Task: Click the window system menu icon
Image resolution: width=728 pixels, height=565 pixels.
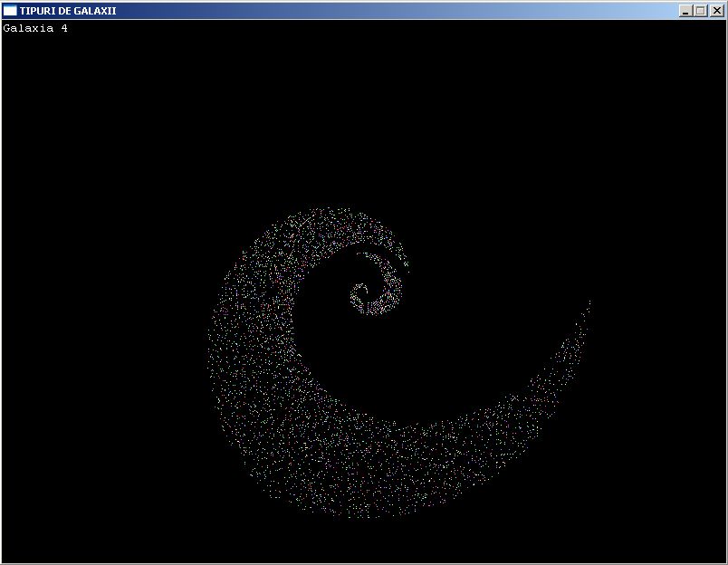Action: click(x=10, y=10)
